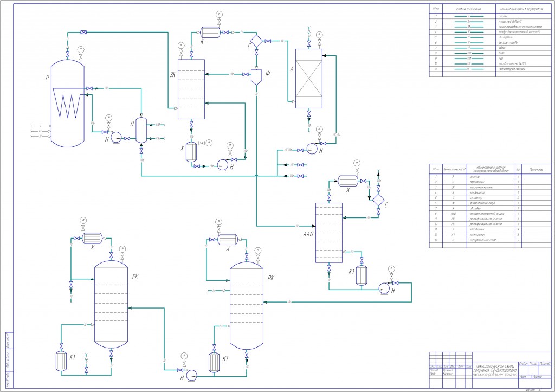Select 'закалочная колонна' in the equipment table

(481, 187)
